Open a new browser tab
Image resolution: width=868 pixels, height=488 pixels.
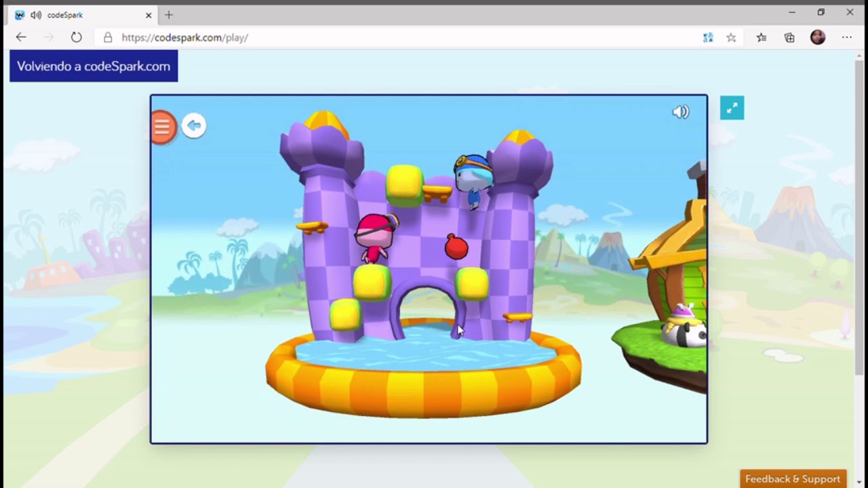(x=169, y=15)
